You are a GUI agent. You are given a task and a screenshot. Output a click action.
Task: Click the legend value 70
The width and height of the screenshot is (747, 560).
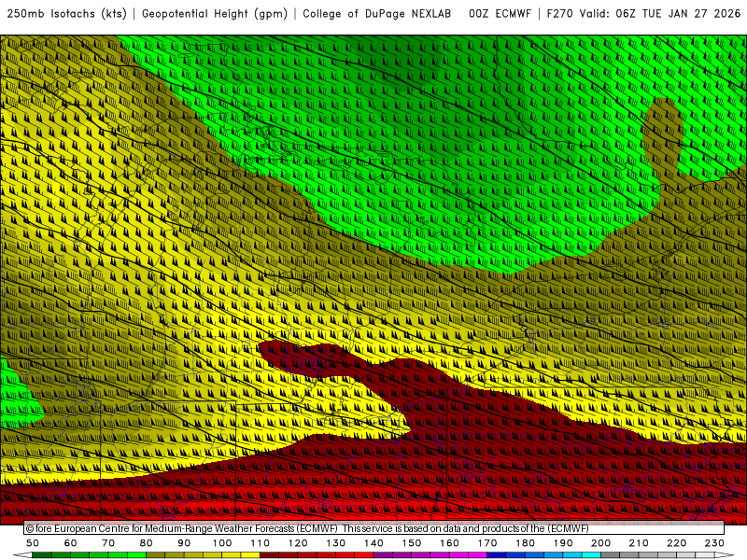click(108, 543)
